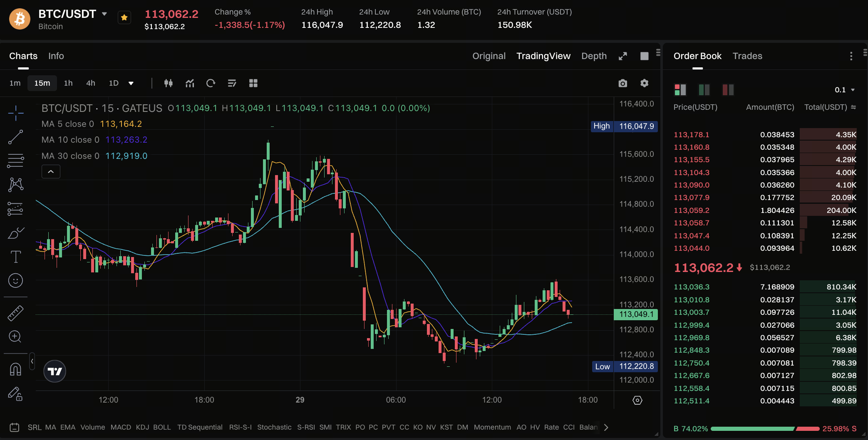Open the BTC/USDT pair dropdown

104,14
